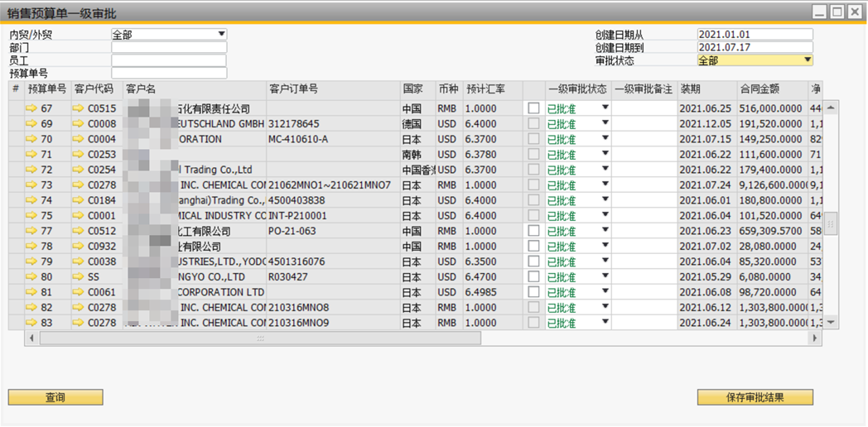Open customer C0008 link arrow

pos(80,124)
